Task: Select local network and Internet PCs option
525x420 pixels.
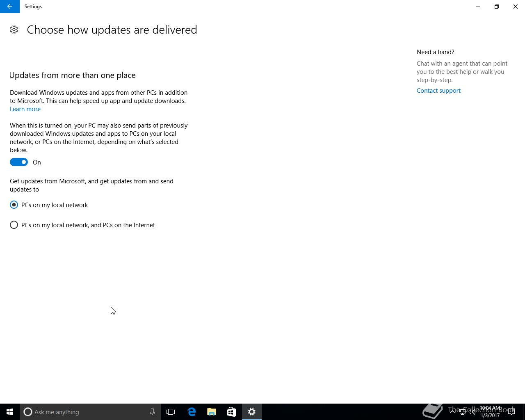Action: coord(82,225)
